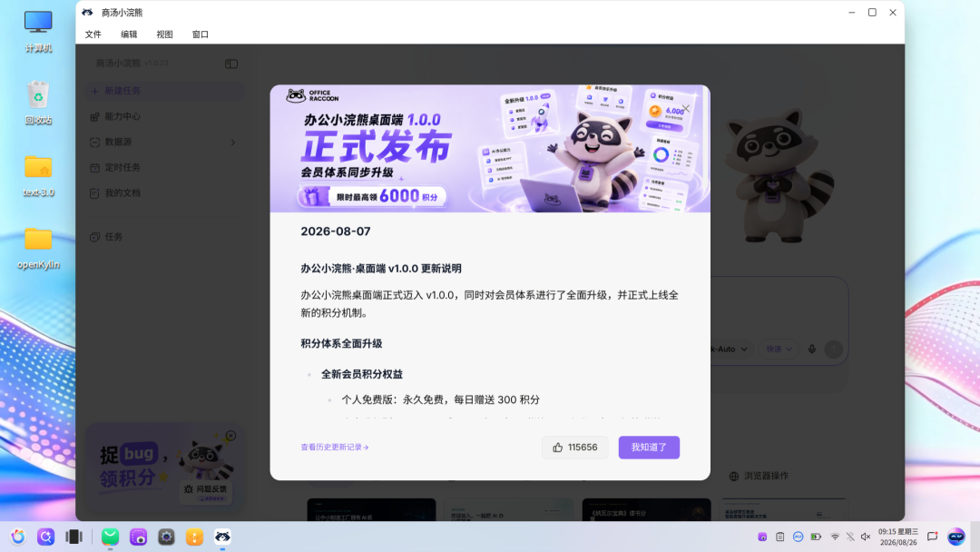Open the 窗口 menu
This screenshot has height=552, width=980.
pos(200,34)
